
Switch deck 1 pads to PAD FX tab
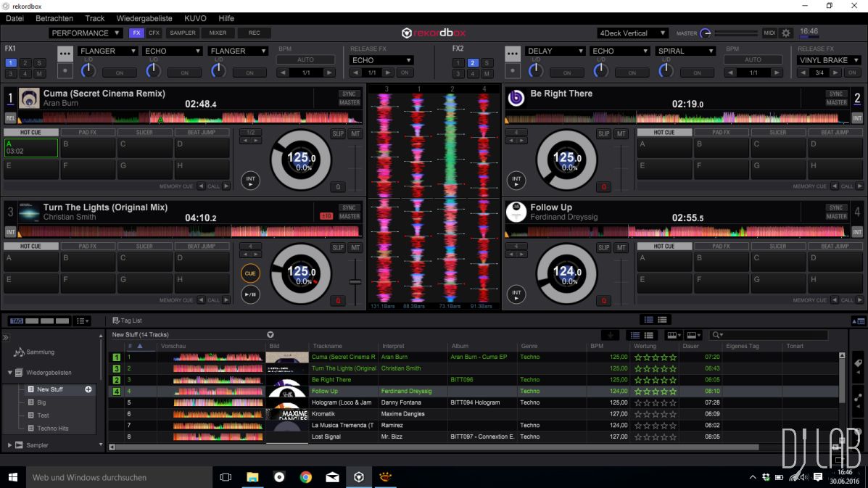[x=88, y=133]
